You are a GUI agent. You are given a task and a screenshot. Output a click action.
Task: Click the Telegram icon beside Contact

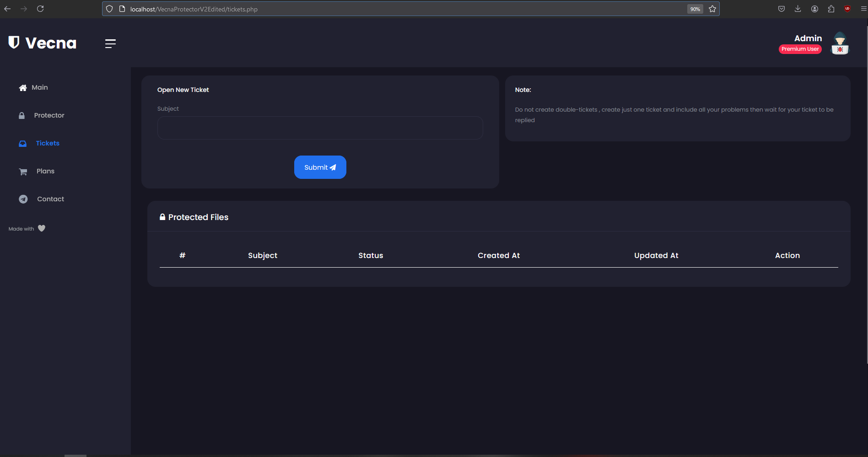23,199
